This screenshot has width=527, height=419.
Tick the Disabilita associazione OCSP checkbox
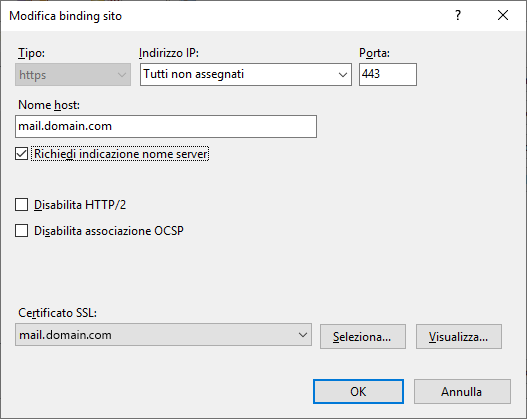pos(22,231)
